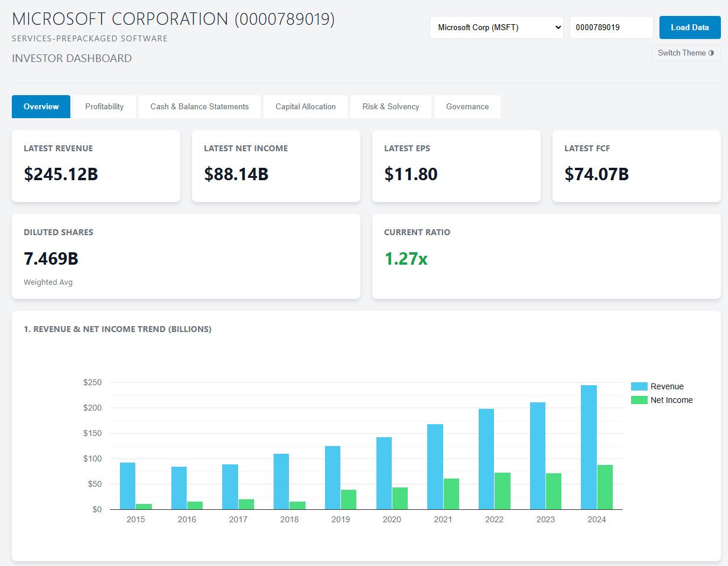Open the Governance tab
Image resolution: width=728 pixels, height=566 pixels.
pyautogui.click(x=467, y=106)
